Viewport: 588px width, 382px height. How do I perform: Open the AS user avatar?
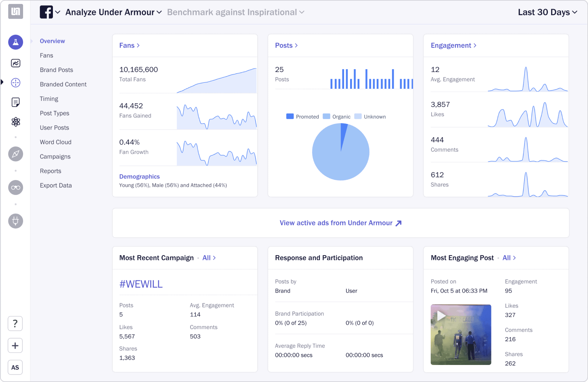[15, 367]
